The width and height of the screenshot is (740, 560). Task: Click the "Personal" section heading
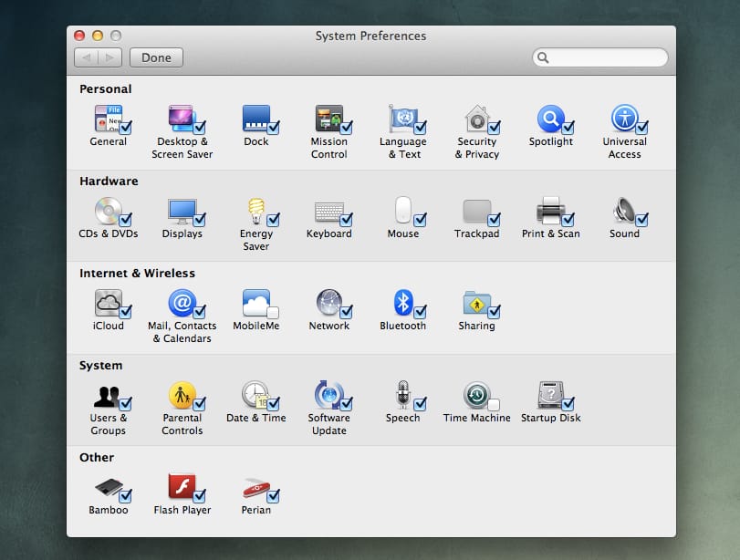click(106, 89)
